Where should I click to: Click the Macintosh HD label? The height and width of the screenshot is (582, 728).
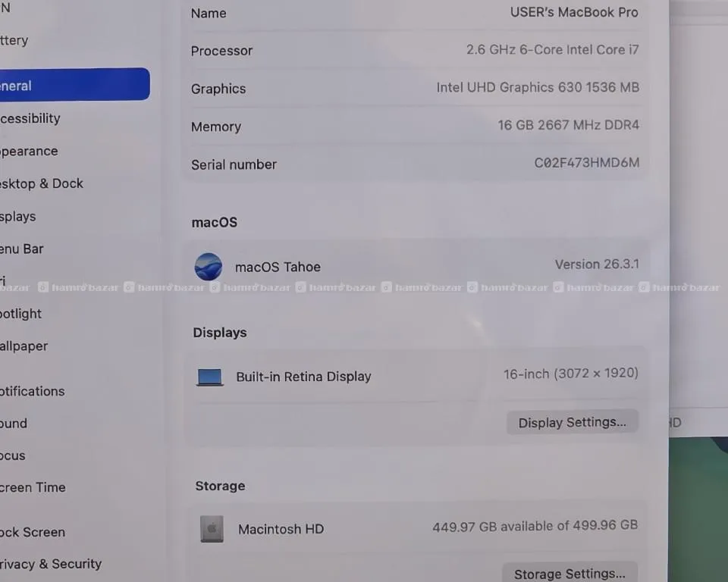(x=281, y=529)
